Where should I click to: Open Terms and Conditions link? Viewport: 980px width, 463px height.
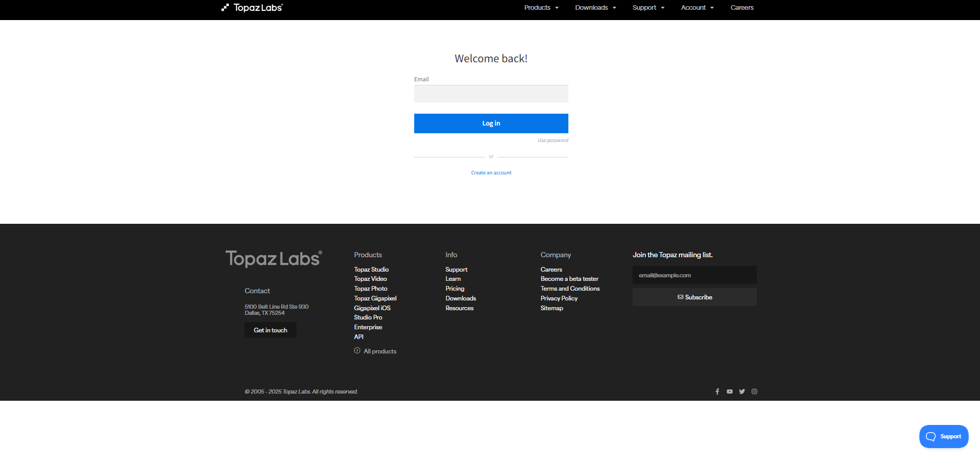coord(570,289)
